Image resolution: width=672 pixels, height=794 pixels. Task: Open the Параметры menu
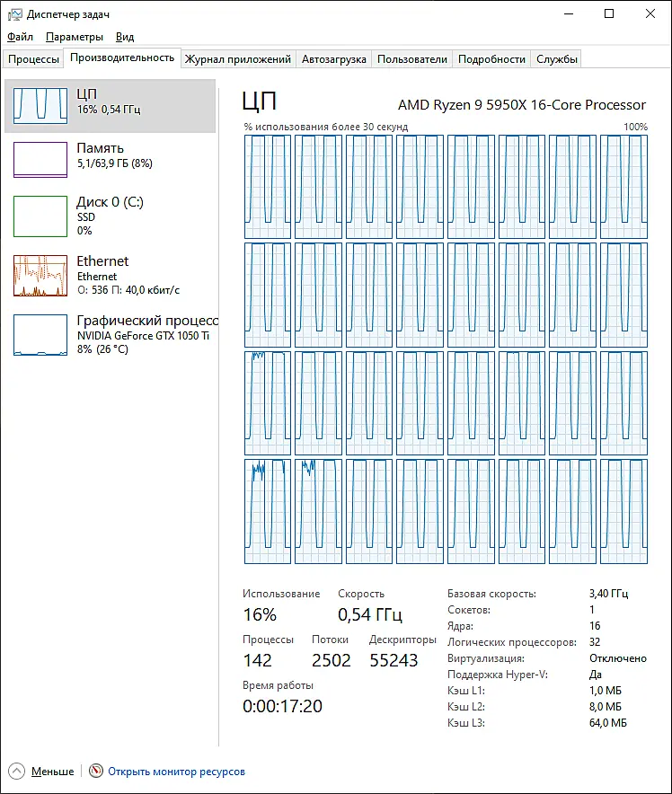click(75, 37)
